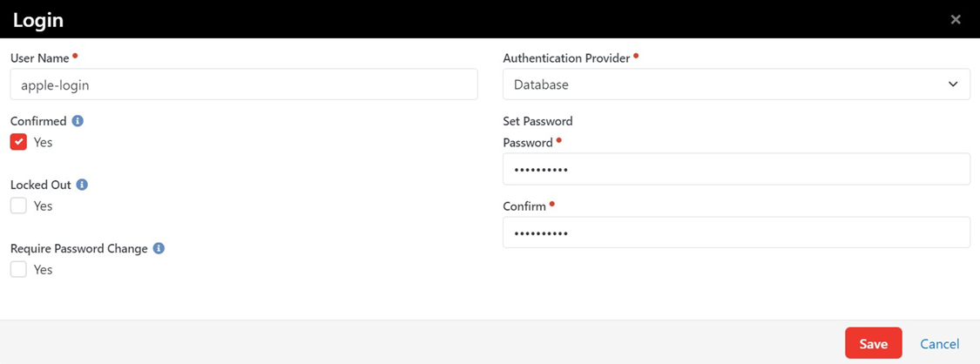Close the Login dialog with X
The height and width of the screenshot is (364, 980).
[956, 19]
